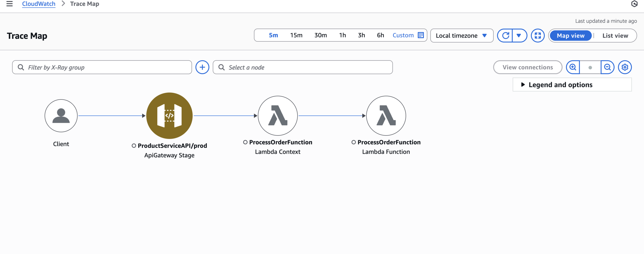644x254 pixels.
Task: Click the Client label text
Action: [61, 144]
